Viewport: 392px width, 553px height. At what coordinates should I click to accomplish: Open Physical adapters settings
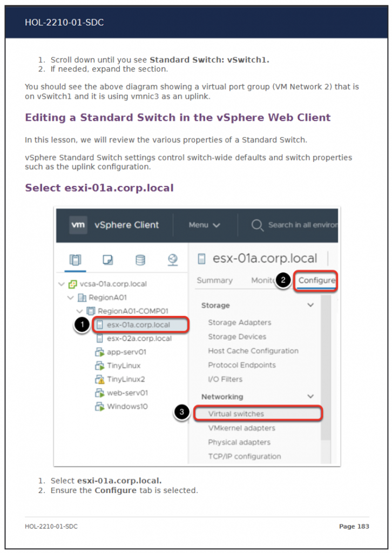[x=239, y=442]
